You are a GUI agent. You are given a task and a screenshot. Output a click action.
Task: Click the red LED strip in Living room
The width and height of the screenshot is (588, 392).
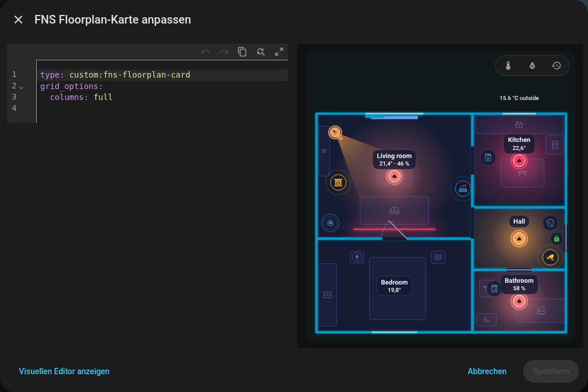[394, 229]
